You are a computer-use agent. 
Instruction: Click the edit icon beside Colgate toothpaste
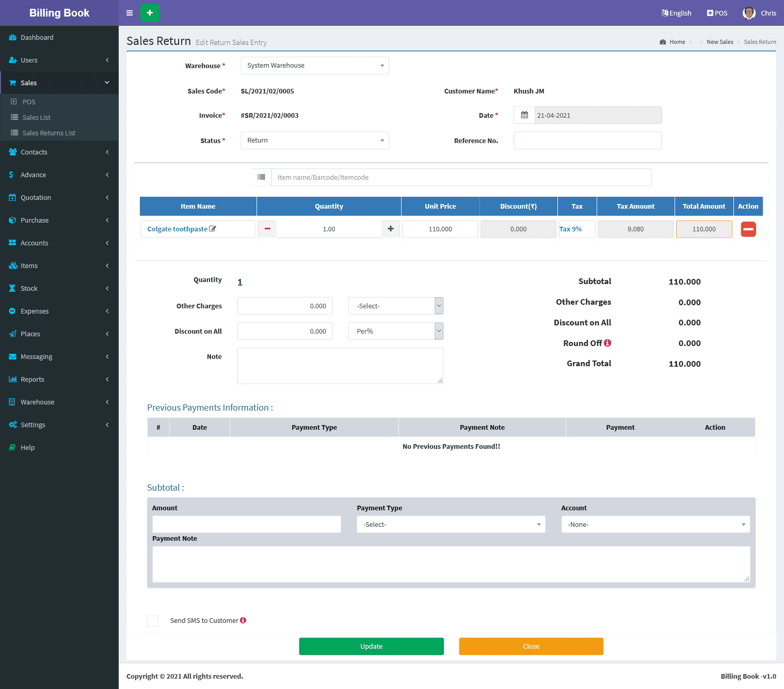[213, 229]
